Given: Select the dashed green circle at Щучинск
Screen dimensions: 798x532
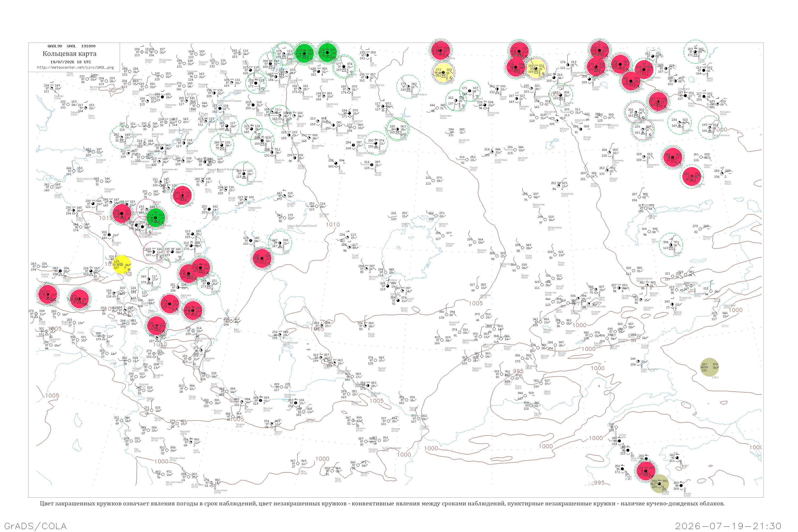Looking at the screenshot, I should coord(561,95).
